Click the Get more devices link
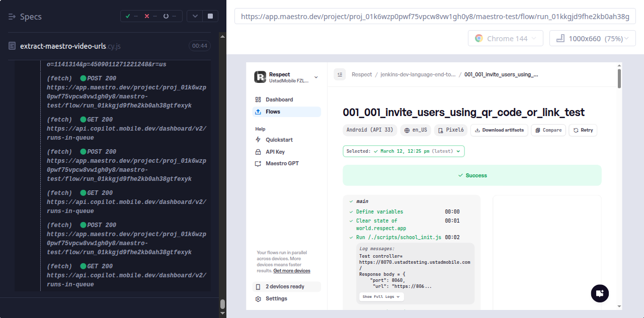This screenshot has width=644, height=318. pyautogui.click(x=292, y=271)
